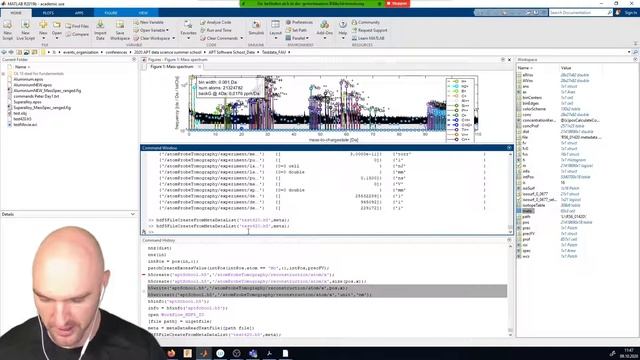
Task: Click Find Files
Action: 77,26
